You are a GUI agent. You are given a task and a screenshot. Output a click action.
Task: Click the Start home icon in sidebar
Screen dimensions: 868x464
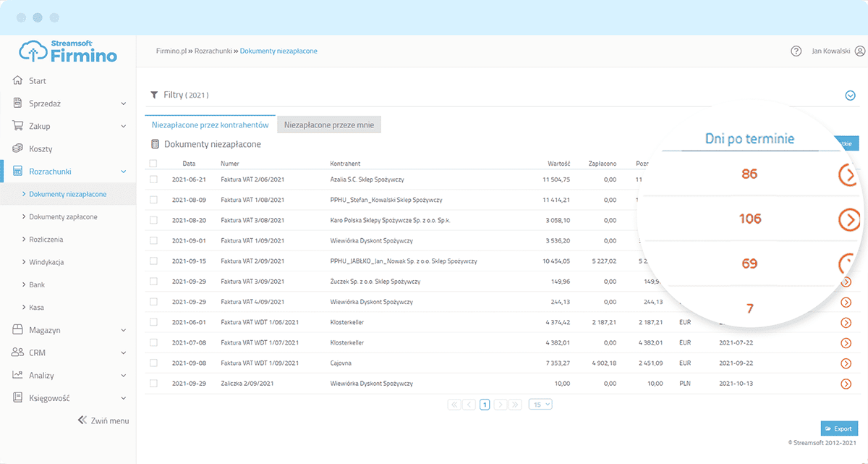point(18,81)
